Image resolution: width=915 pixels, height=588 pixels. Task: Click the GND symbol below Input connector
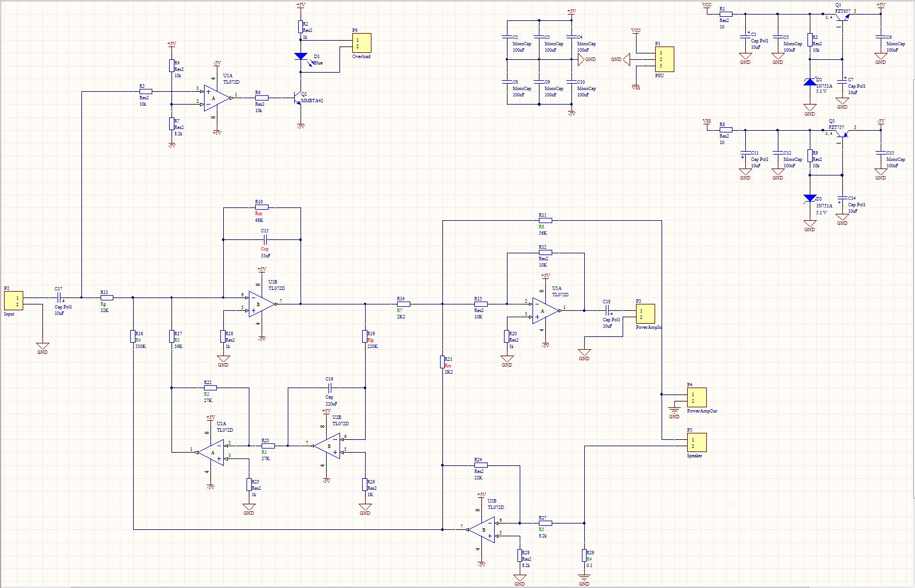(42, 347)
